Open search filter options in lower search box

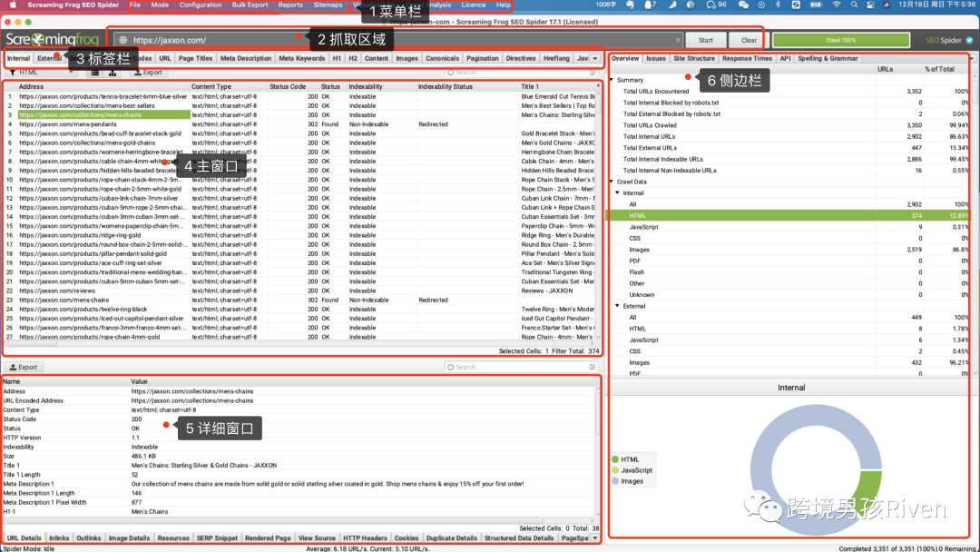(x=593, y=367)
